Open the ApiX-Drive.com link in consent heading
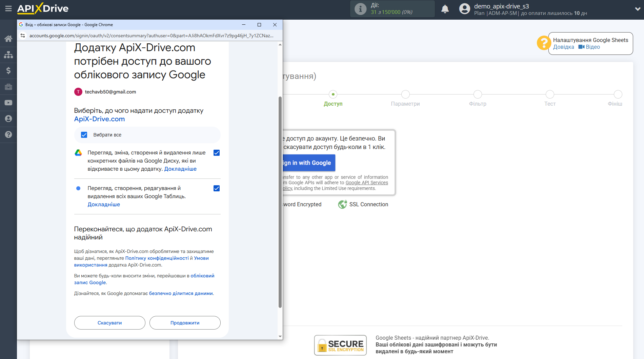 99,119
